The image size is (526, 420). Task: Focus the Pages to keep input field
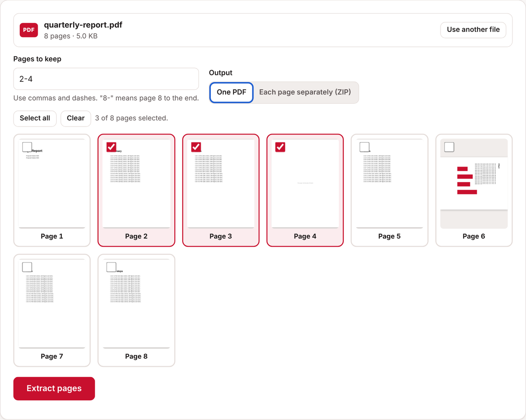point(106,79)
